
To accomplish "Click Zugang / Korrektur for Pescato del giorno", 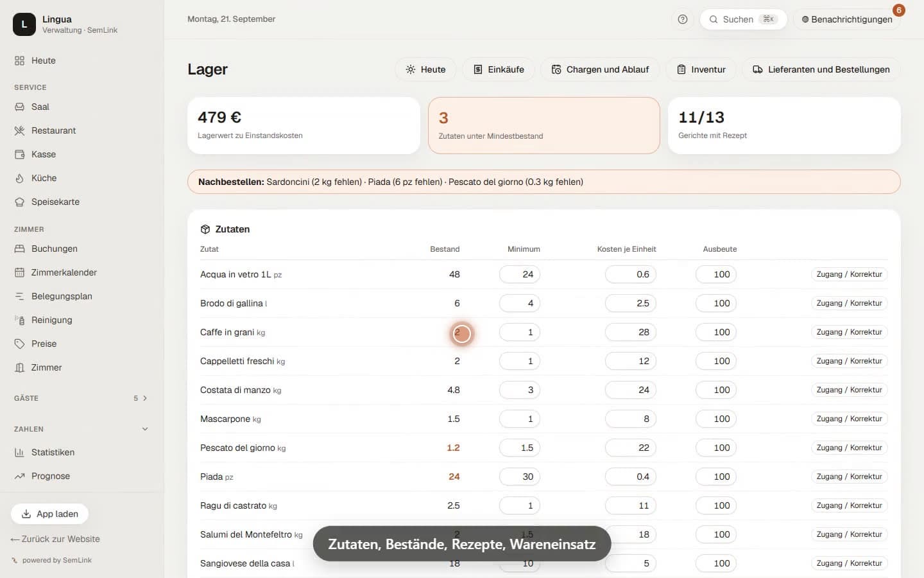I will pyautogui.click(x=849, y=448).
